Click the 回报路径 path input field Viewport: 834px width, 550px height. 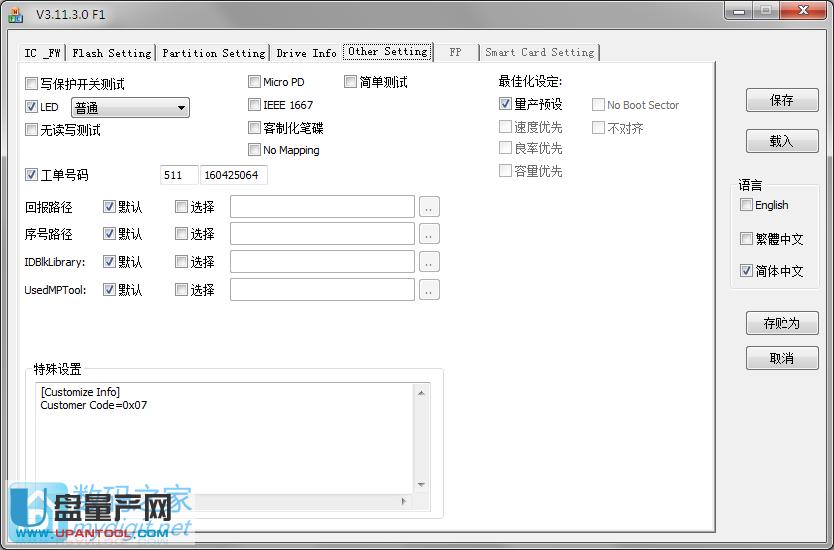(x=322, y=206)
